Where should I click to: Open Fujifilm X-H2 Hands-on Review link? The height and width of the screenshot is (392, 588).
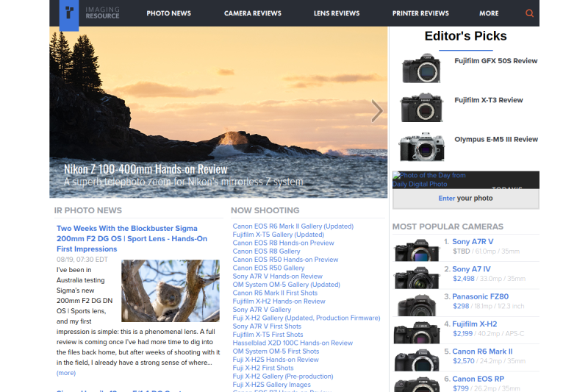click(279, 302)
